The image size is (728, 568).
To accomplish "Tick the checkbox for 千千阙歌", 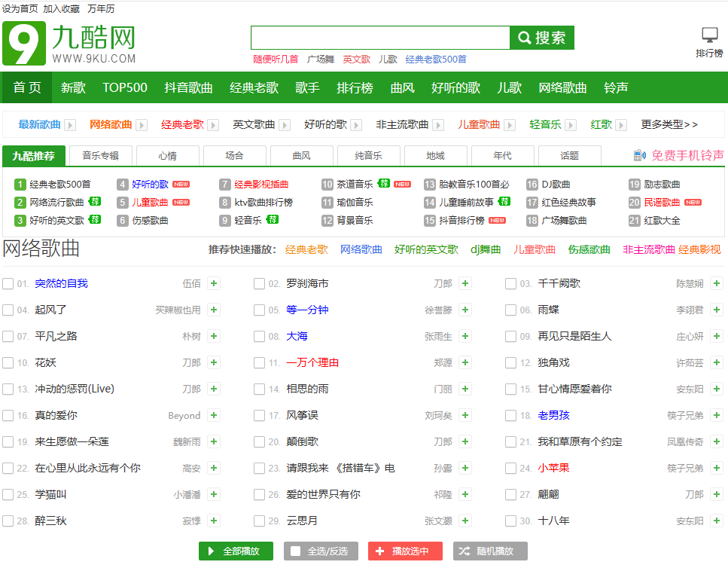I will 510,283.
